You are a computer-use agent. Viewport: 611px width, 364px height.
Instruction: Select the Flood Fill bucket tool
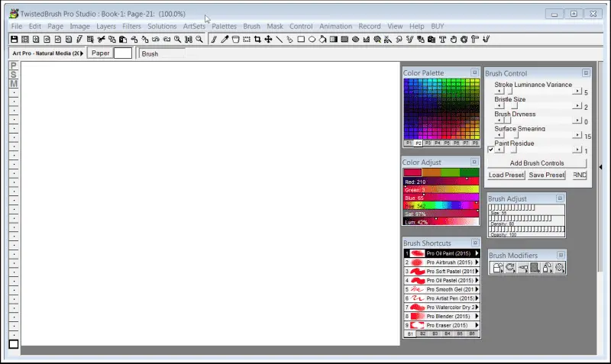(322, 40)
